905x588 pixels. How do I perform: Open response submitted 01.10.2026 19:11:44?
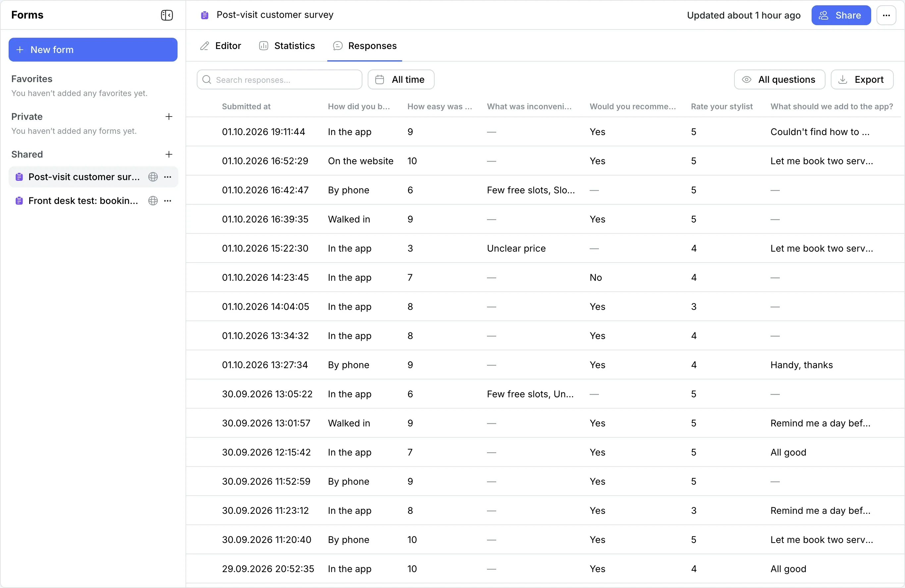click(545, 132)
